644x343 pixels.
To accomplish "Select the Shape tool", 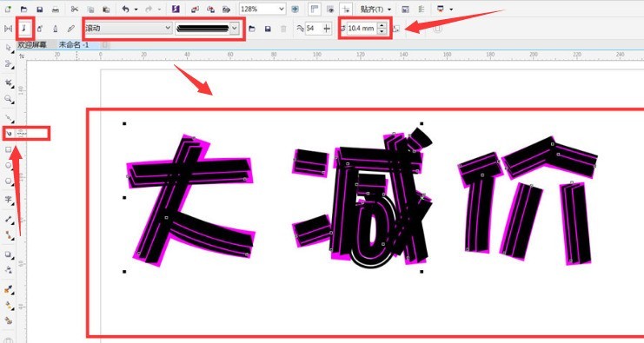I will click(x=9, y=64).
